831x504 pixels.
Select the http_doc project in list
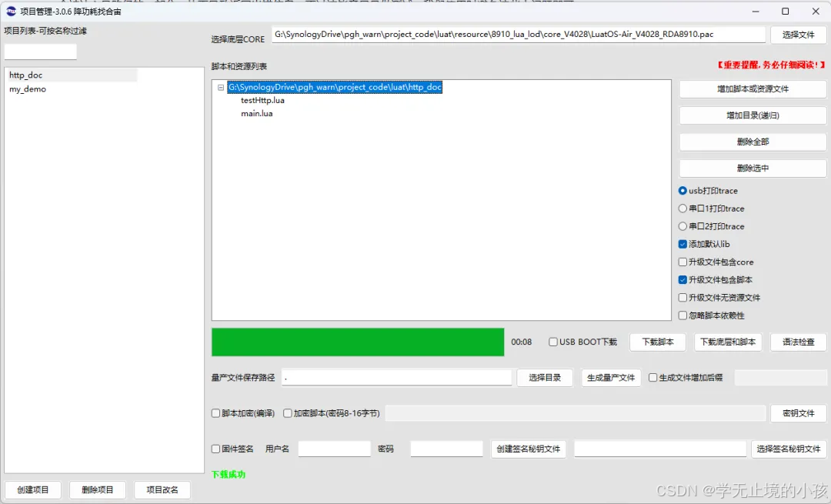pos(71,75)
